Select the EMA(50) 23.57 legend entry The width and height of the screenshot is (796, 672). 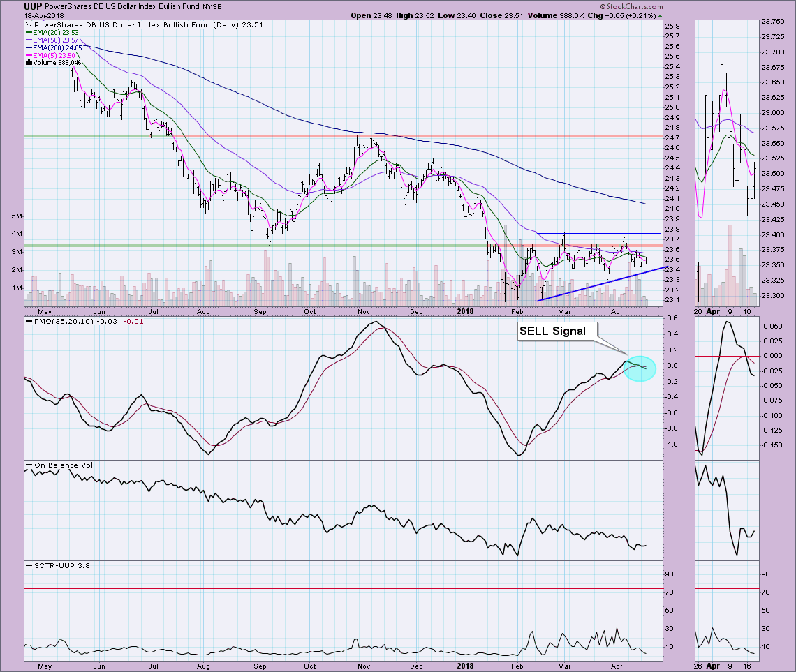(52, 40)
